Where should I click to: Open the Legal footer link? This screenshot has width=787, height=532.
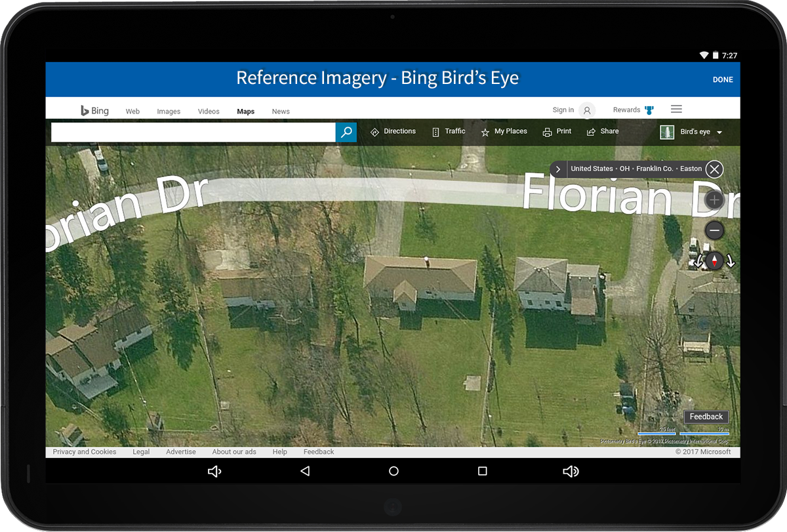pos(141,452)
